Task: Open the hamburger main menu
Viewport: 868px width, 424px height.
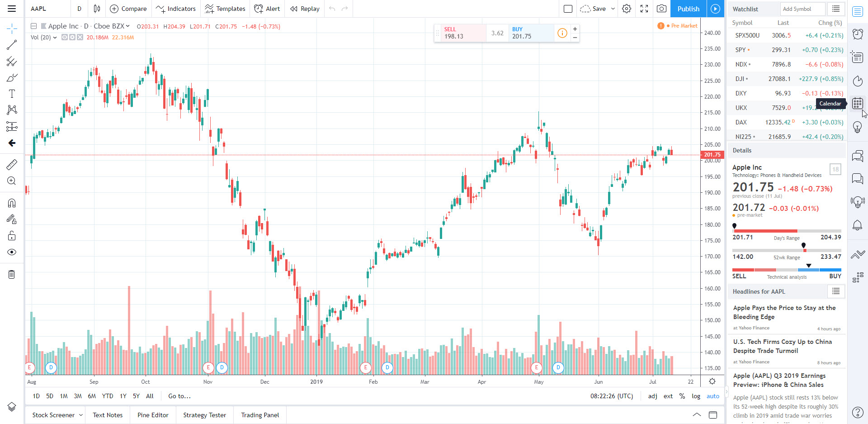Action: pyautogui.click(x=12, y=9)
